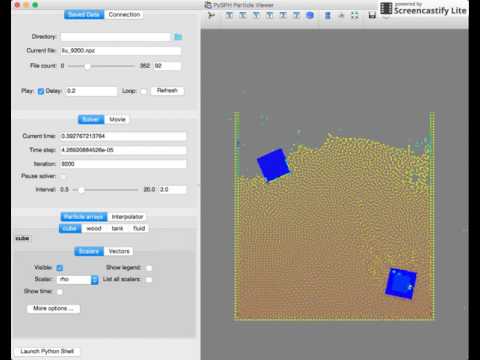Click the More options button
The image size is (480, 360).
53,308
